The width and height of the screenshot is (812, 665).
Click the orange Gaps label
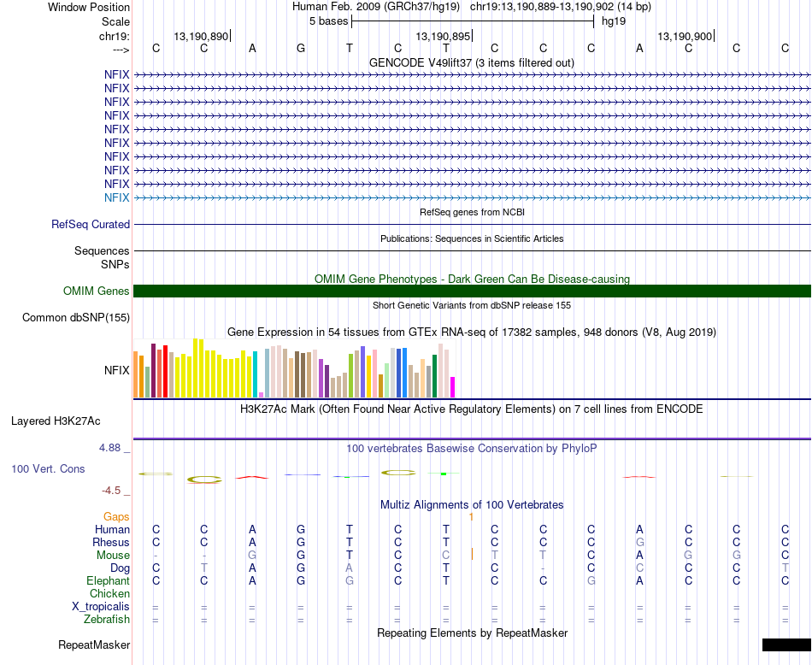(116, 516)
